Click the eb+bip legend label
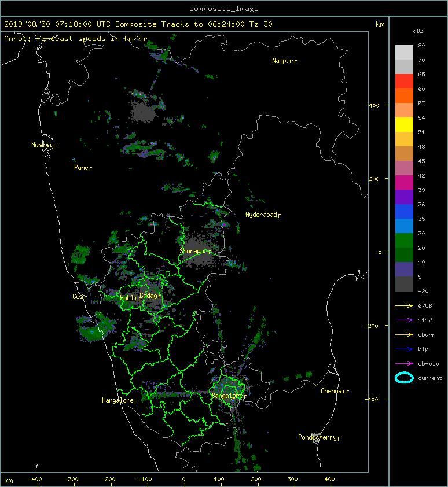Viewport: 448px width, 487px height. pos(428,363)
